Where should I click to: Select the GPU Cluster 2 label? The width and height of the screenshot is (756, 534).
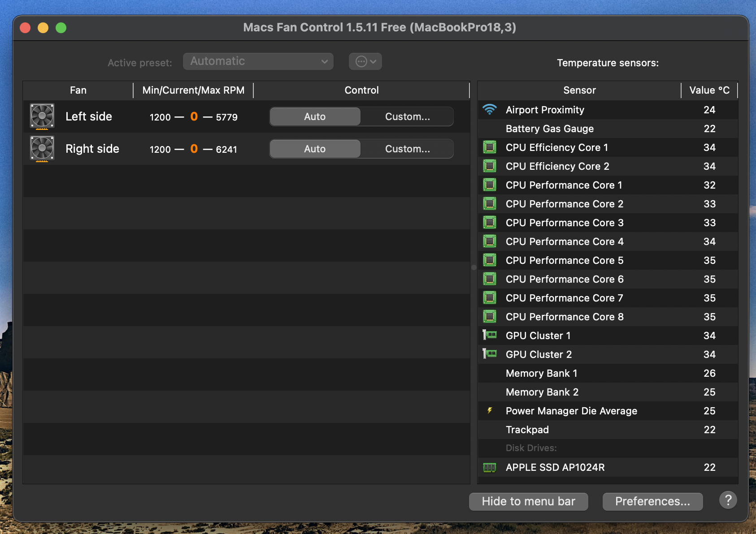(x=539, y=354)
